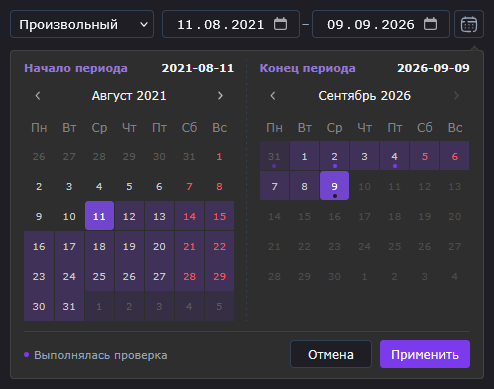Click the Сентябрь 2026 month title
The image size is (494, 389).
pos(365,96)
